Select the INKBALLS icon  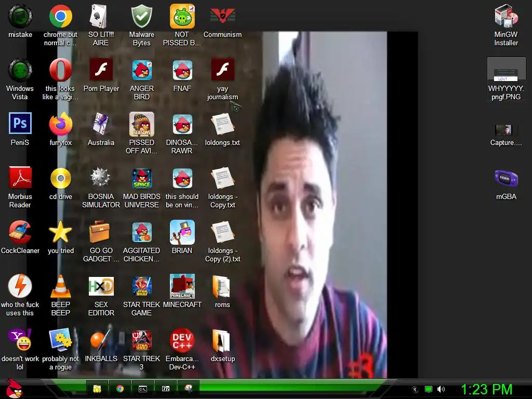coord(101,340)
